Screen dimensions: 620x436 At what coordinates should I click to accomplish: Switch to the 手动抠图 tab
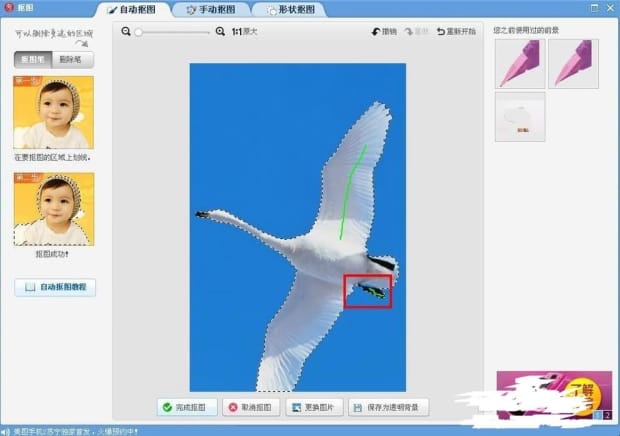click(x=211, y=10)
